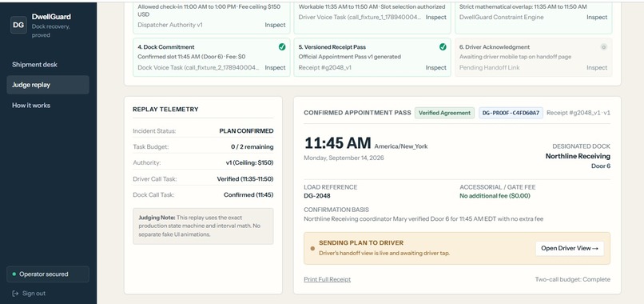Click Awaiting driver mobile tap text
Image resolution: width=644 pixels, height=304 pixels.
click(515, 56)
